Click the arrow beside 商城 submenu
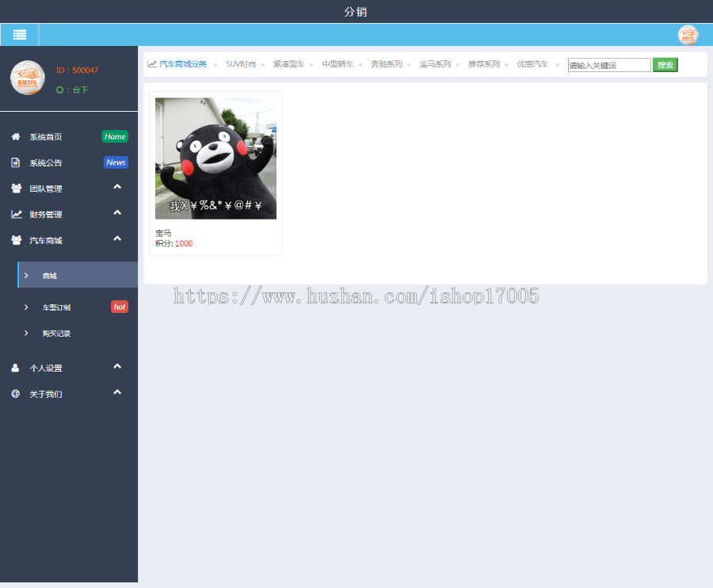 point(26,276)
